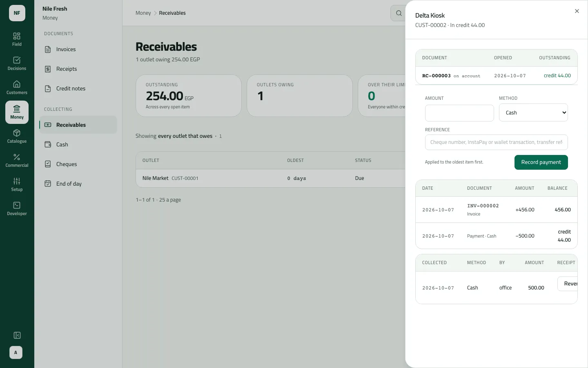Open Receipts under Documents
The height and width of the screenshot is (368, 588).
[78, 69]
